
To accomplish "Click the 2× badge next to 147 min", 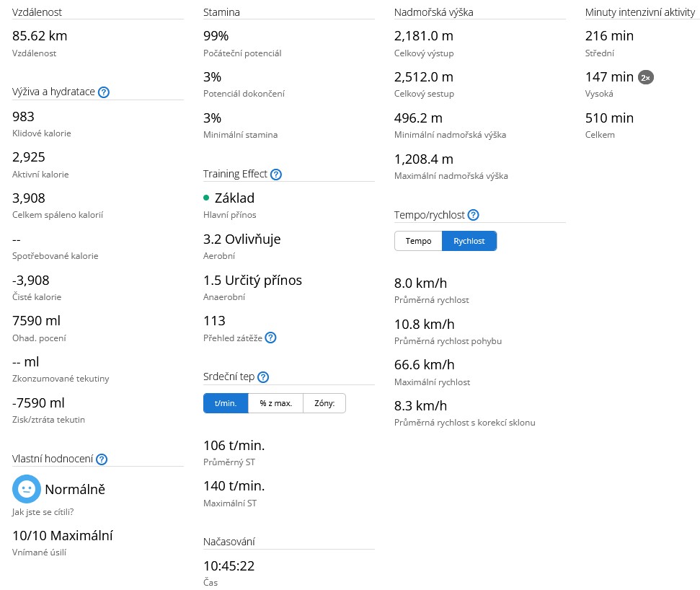I will (x=646, y=77).
